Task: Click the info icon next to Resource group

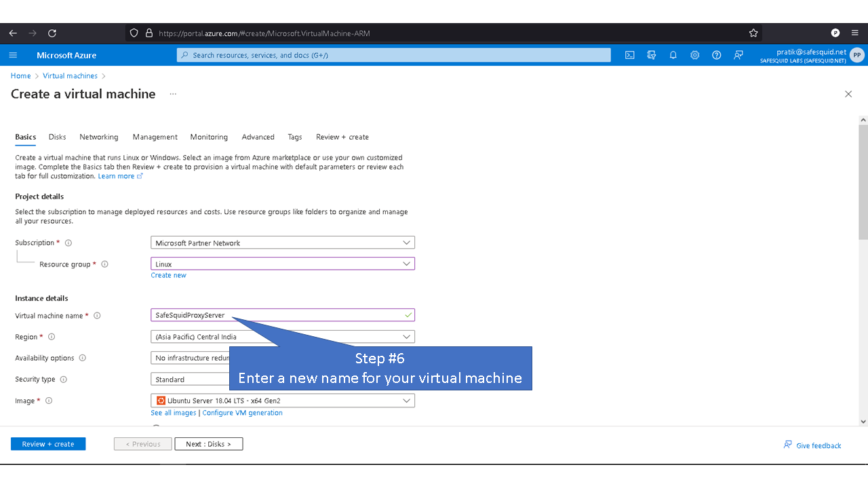Action: 104,264
